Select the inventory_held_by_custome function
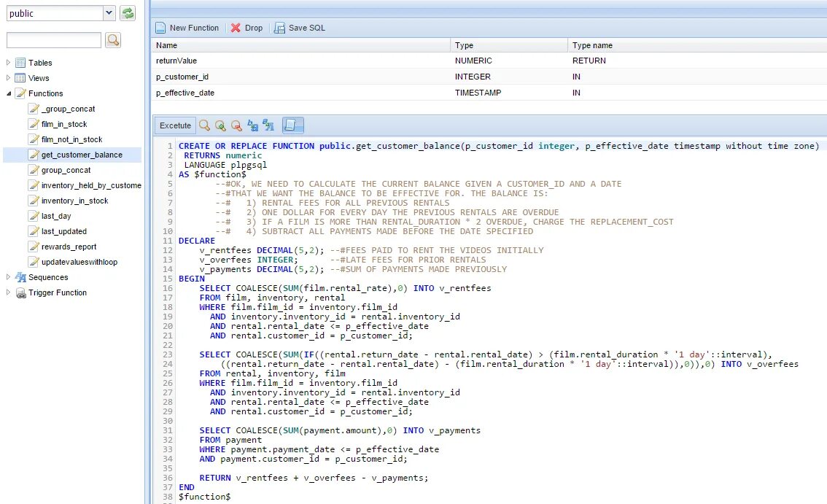Viewport: 827px width, 504px height. [91, 185]
